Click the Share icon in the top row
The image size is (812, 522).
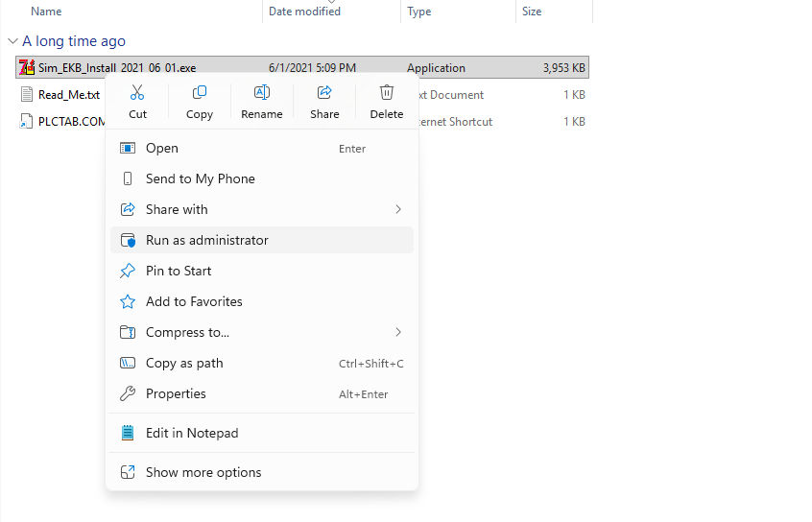pyautogui.click(x=324, y=93)
